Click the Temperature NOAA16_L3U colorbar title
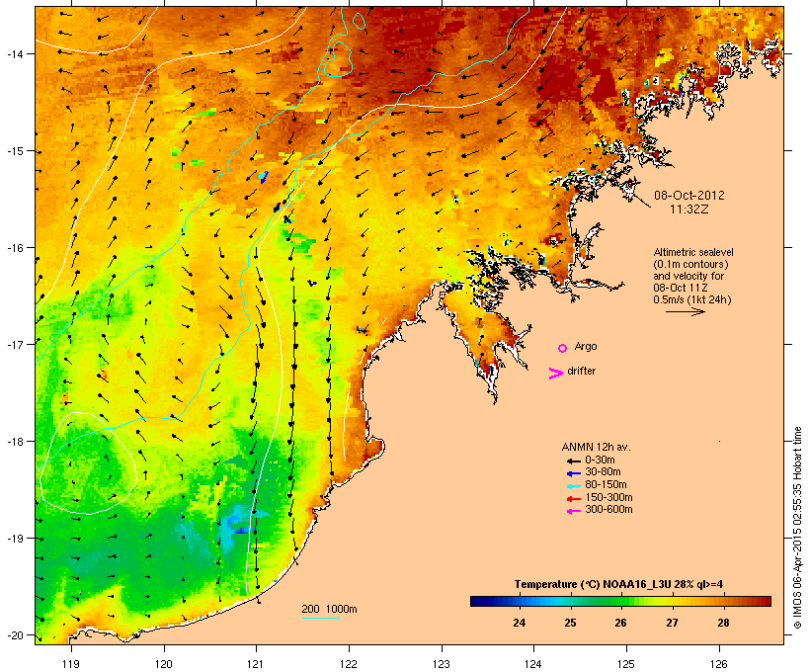 click(618, 585)
